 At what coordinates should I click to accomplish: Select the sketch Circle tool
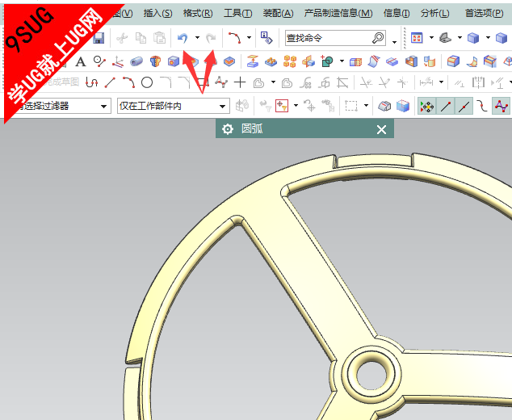[147, 82]
